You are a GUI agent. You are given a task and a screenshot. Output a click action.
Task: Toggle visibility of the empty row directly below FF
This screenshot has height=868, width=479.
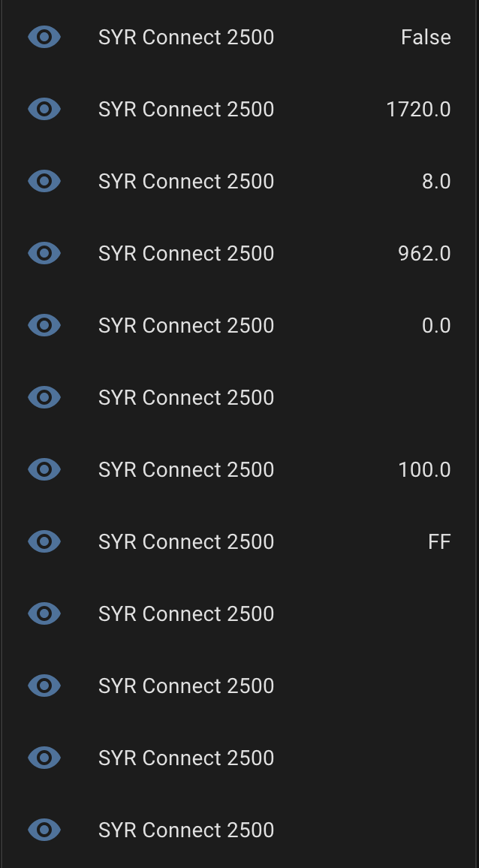44,613
